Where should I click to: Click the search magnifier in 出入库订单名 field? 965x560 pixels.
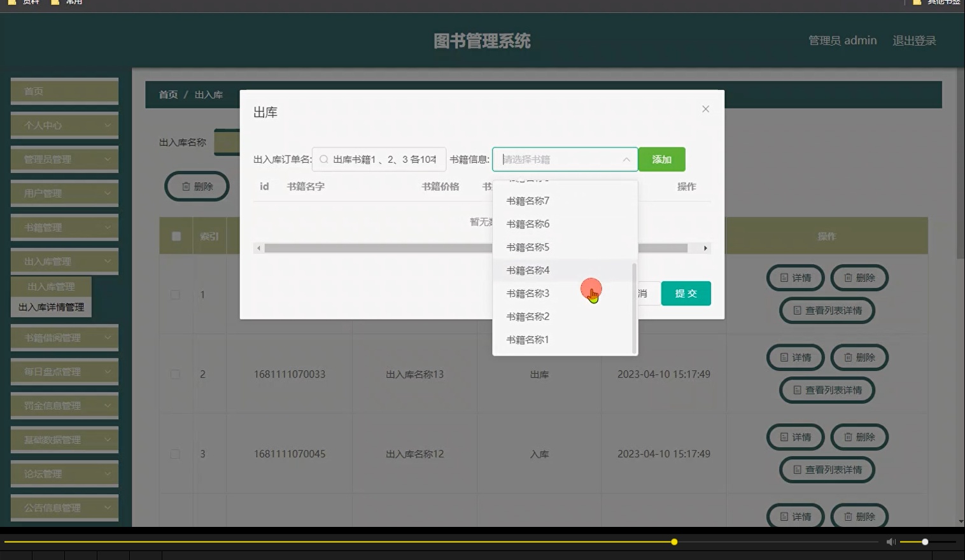click(x=325, y=159)
